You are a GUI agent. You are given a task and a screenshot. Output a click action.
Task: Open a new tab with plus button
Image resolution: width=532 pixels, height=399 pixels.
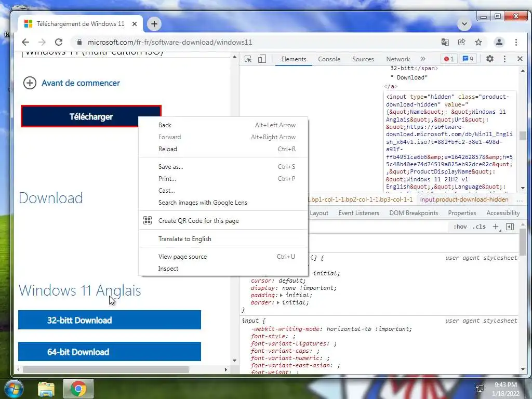pos(154,24)
